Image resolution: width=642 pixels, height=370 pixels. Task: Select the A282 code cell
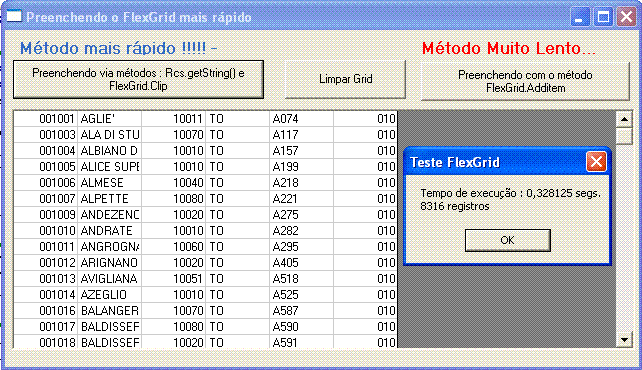click(301, 230)
